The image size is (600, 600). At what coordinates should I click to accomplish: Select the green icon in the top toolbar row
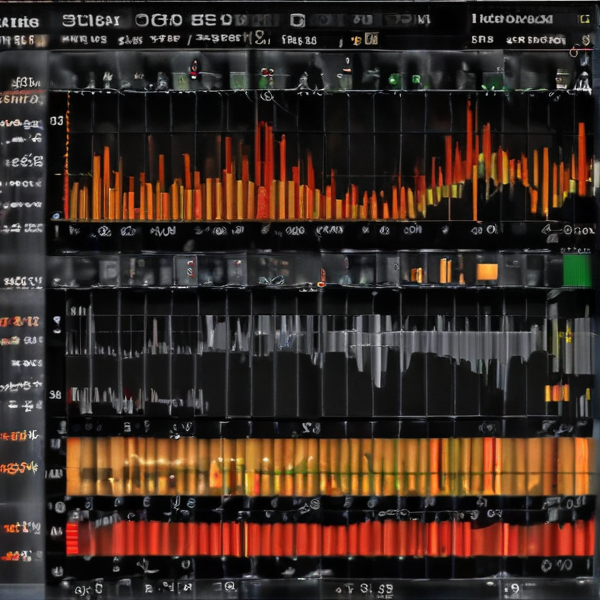(393, 80)
